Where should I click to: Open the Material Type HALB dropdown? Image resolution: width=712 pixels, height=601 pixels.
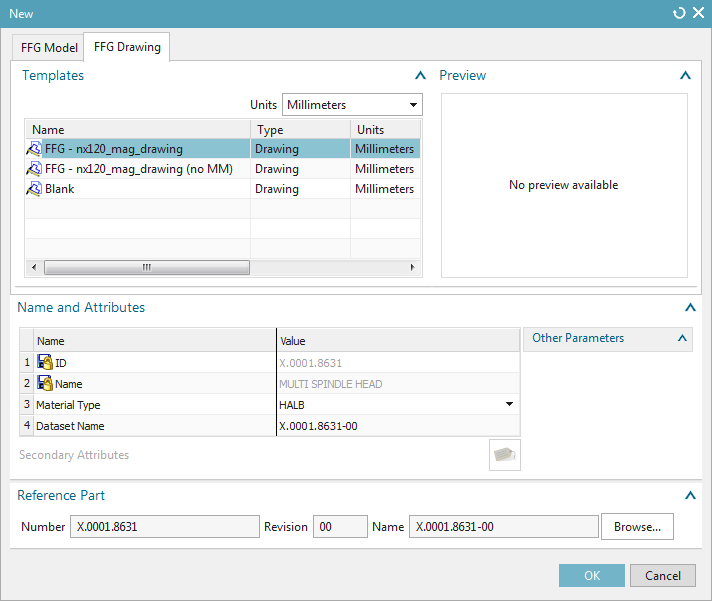coord(509,405)
